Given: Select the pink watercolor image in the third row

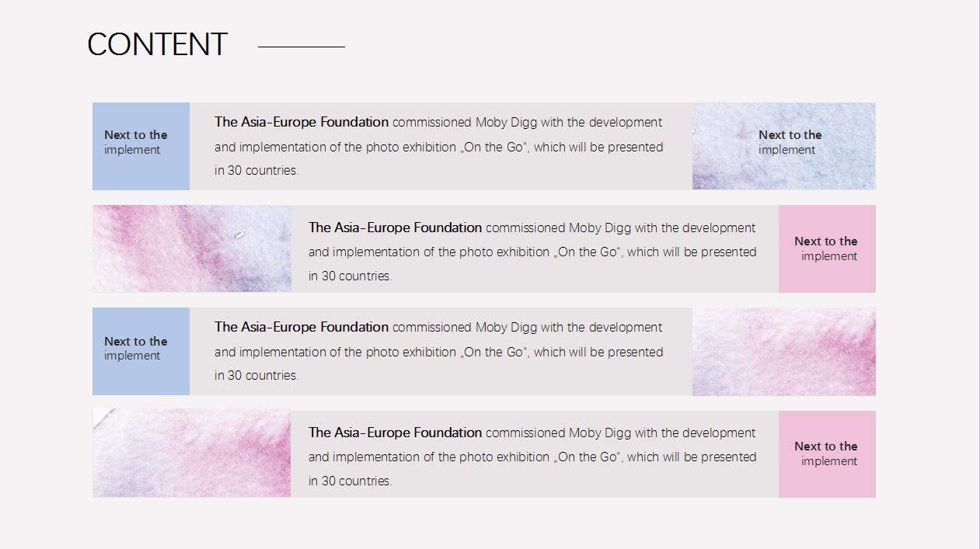Looking at the screenshot, I should pyautogui.click(x=783, y=352).
